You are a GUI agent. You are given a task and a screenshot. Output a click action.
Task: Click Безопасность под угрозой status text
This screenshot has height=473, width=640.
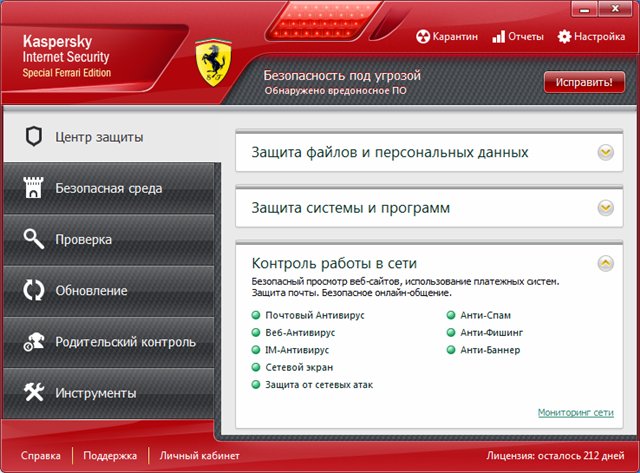click(342, 76)
